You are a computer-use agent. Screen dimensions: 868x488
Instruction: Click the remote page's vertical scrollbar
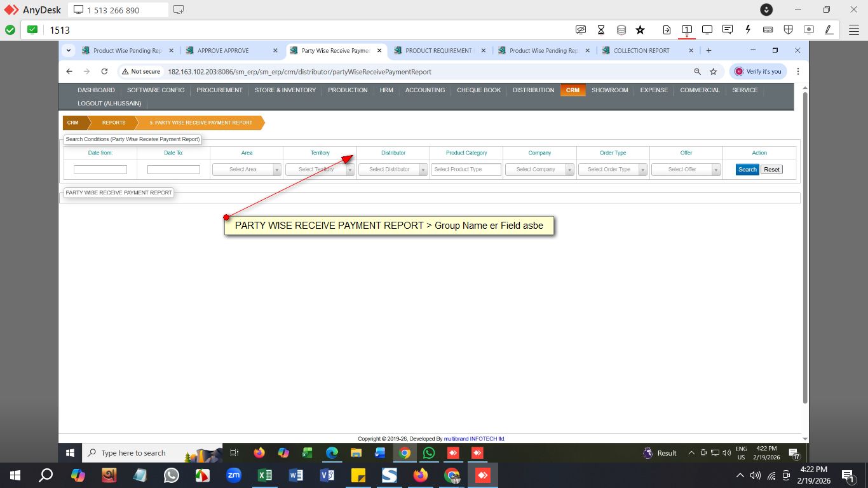[x=805, y=248]
